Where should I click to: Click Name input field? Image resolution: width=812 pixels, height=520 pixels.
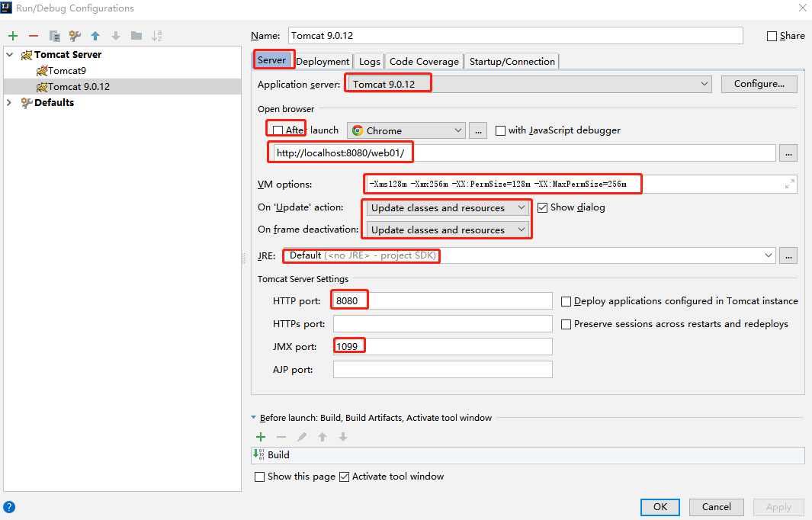pyautogui.click(x=515, y=36)
